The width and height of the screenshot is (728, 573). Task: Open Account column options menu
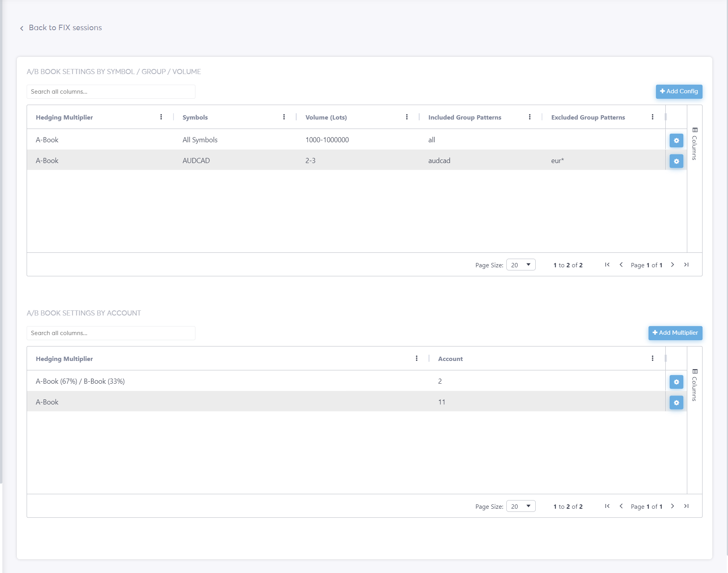652,359
